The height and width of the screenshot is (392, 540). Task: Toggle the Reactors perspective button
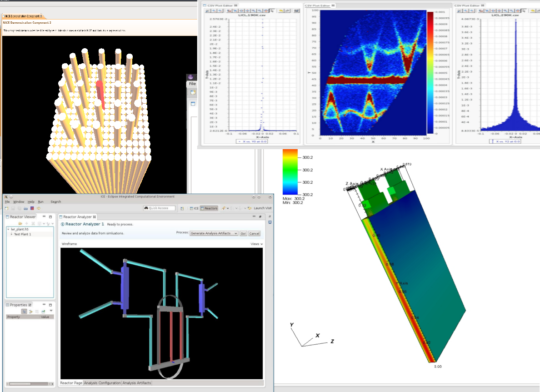(x=209, y=208)
